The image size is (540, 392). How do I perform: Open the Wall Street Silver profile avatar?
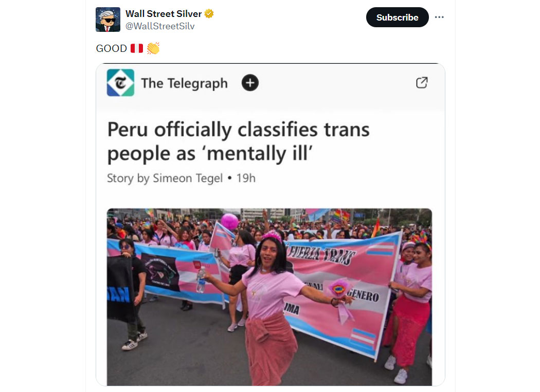pos(108,20)
